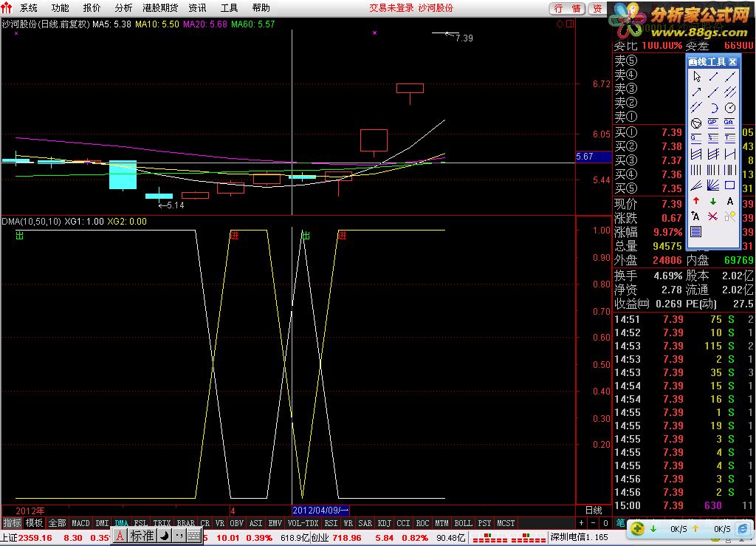
Task: Open the 资讯 menu
Action: tap(197, 7)
